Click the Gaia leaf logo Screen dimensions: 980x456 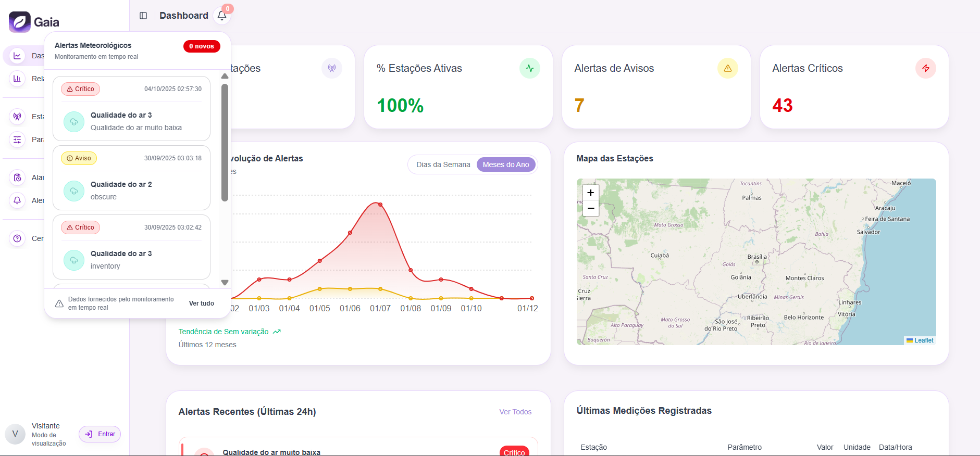[20, 22]
